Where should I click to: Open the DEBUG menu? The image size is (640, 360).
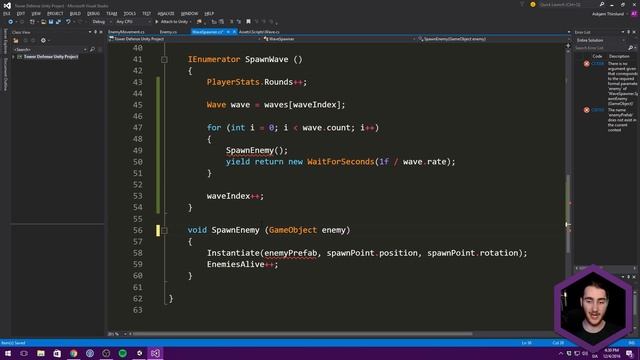93,13
